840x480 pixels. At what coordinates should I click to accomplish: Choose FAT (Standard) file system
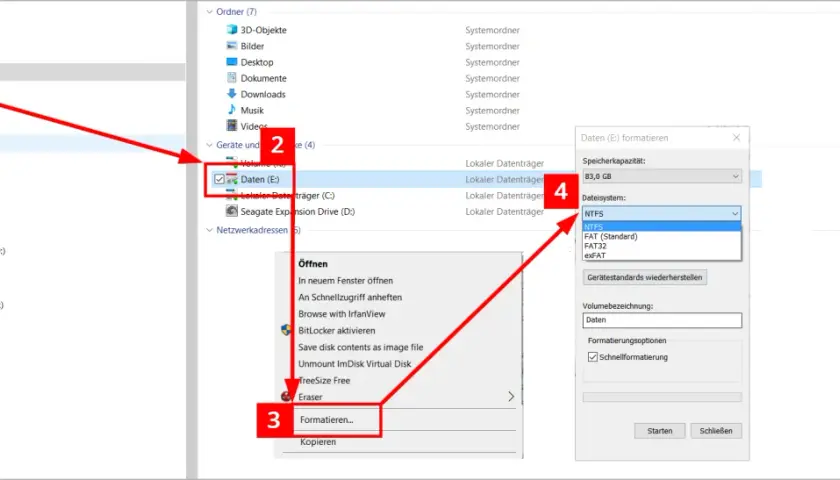[x=662, y=236]
